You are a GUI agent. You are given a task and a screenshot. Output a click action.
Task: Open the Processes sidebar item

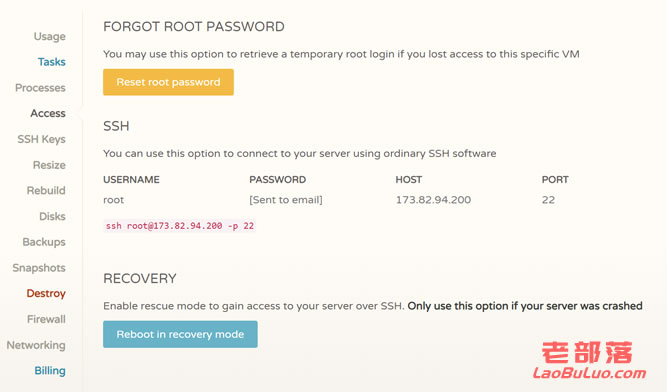tap(40, 88)
